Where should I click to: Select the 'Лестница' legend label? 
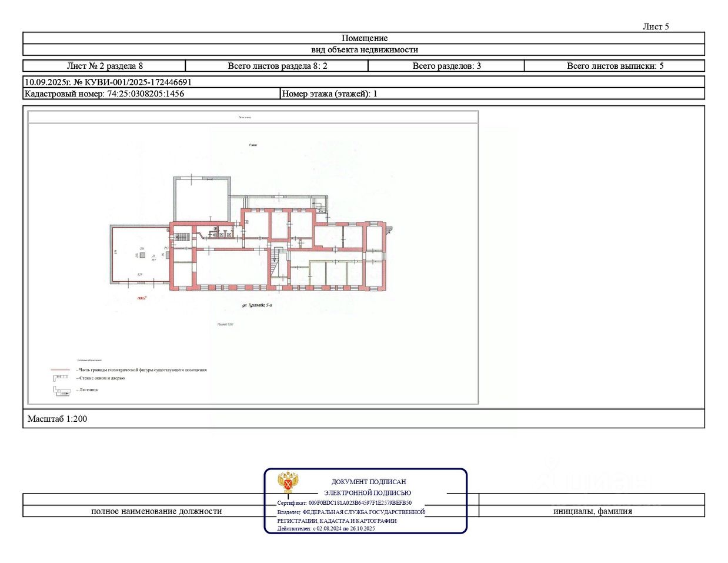[x=86, y=390]
